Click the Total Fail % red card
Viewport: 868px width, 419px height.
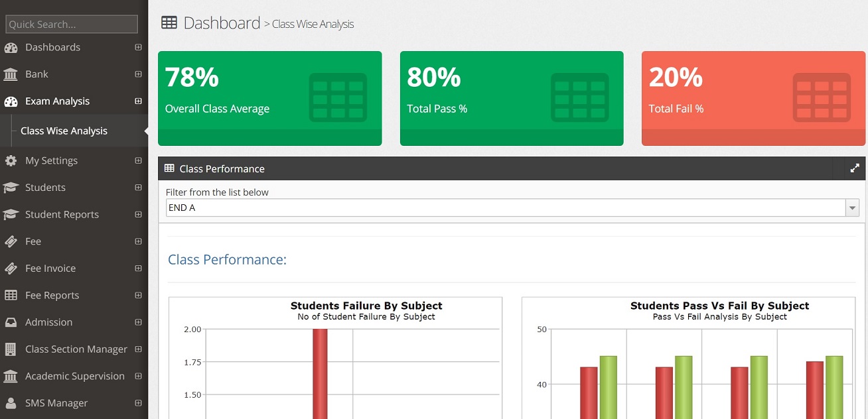pos(753,98)
